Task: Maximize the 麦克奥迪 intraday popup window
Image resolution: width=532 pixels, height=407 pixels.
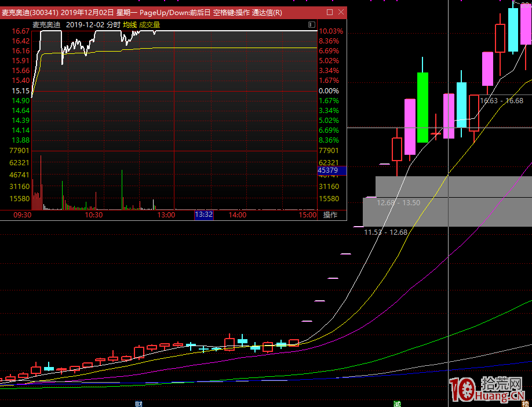Action: (330, 12)
